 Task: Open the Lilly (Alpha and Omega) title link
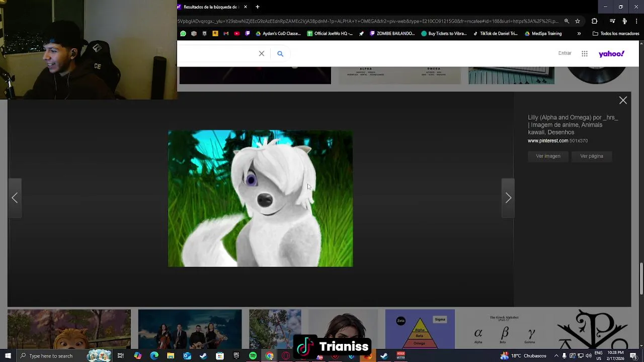point(573,125)
